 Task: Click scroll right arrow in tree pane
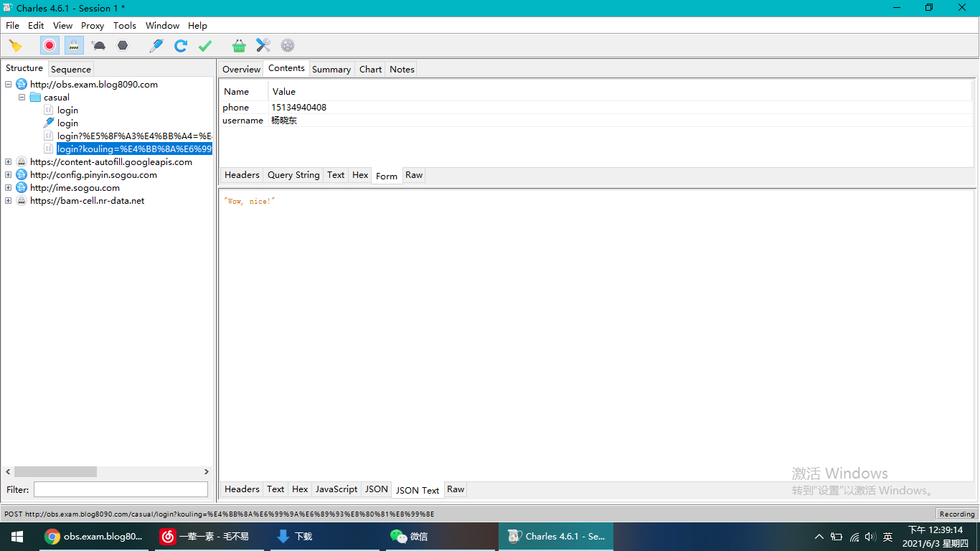pos(207,472)
